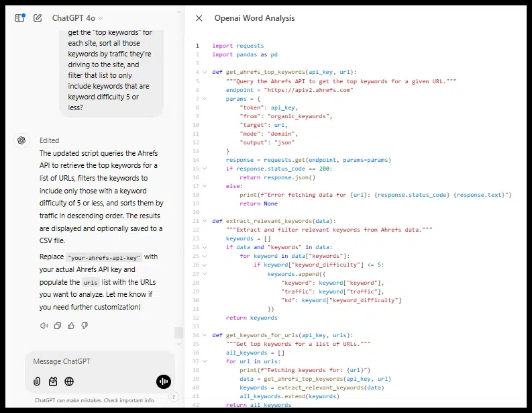Open the ChatGPT 4o model dropdown
This screenshot has width=532, height=413.
pyautogui.click(x=77, y=18)
